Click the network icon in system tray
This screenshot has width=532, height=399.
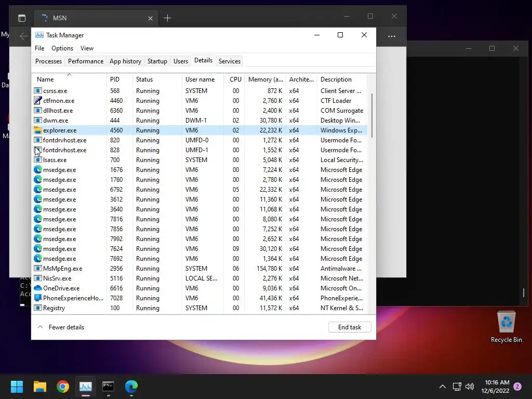click(x=457, y=387)
